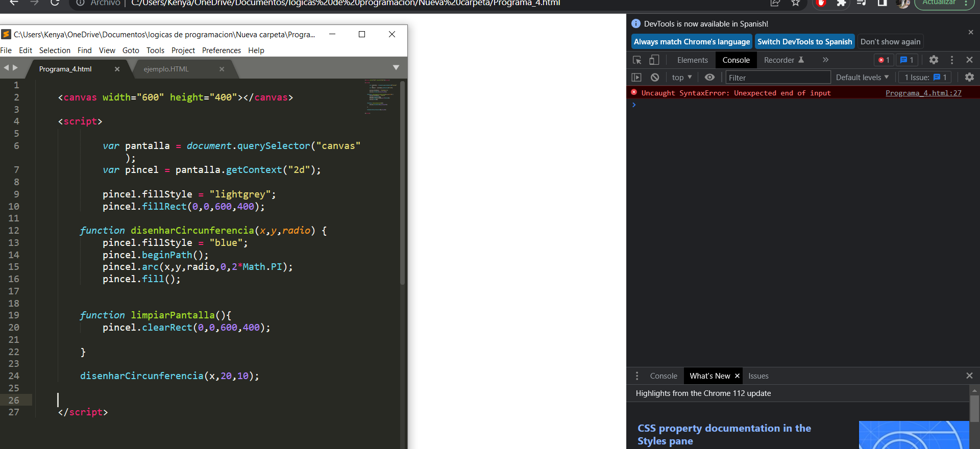
Task: Open the Help menu in Sublime Text
Action: click(x=256, y=50)
